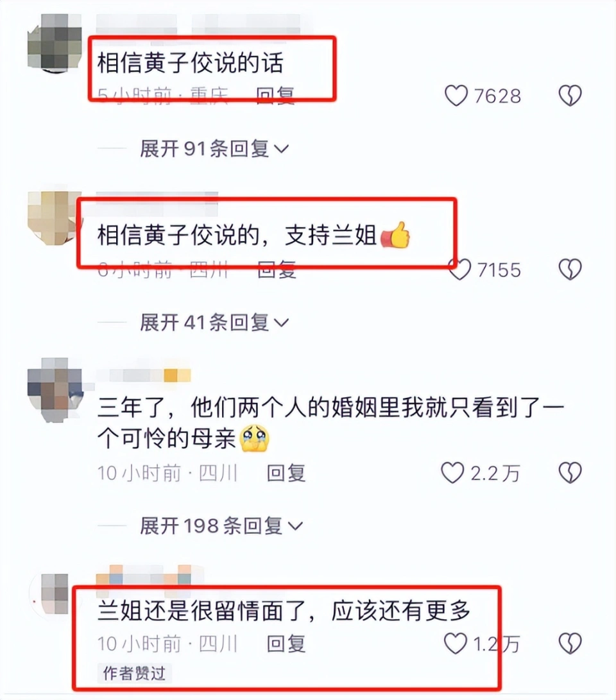Reply to 可怜的母亲 comment
The image size is (616, 700).
coord(286,474)
